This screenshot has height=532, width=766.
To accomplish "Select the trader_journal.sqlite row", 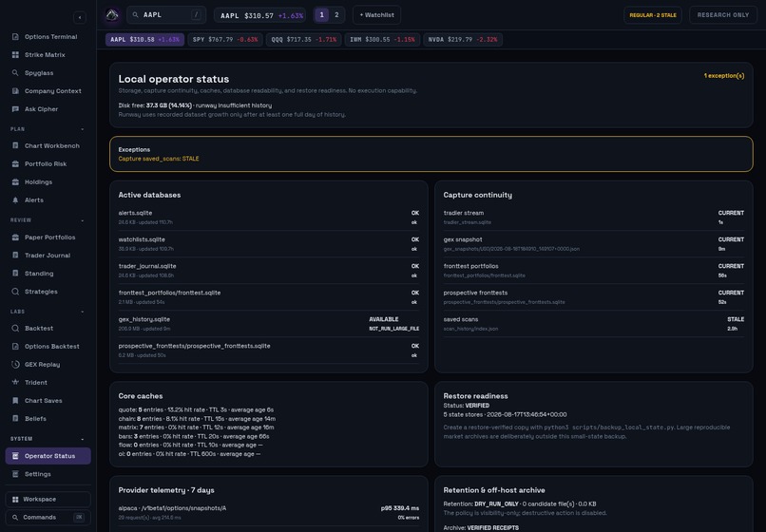I will [269, 271].
